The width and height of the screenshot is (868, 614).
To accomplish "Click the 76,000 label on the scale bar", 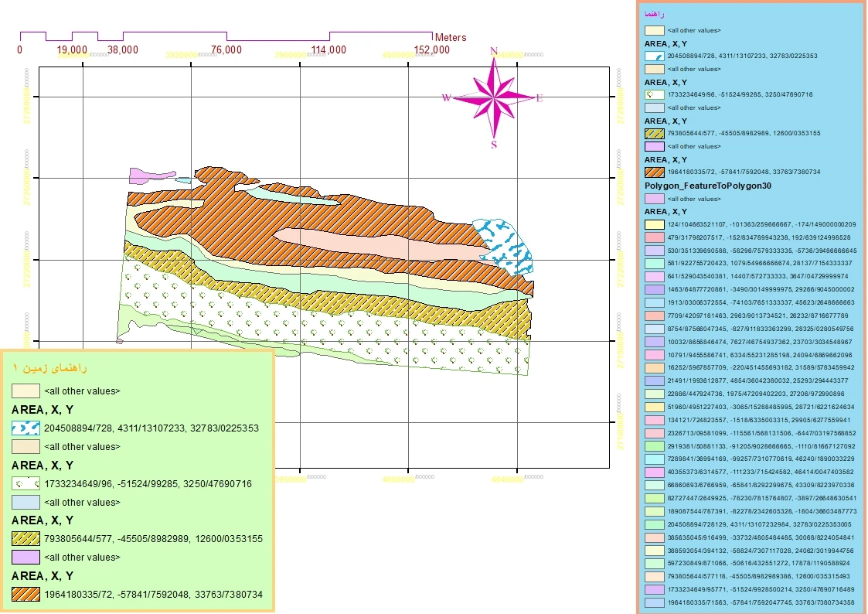I will [x=226, y=50].
